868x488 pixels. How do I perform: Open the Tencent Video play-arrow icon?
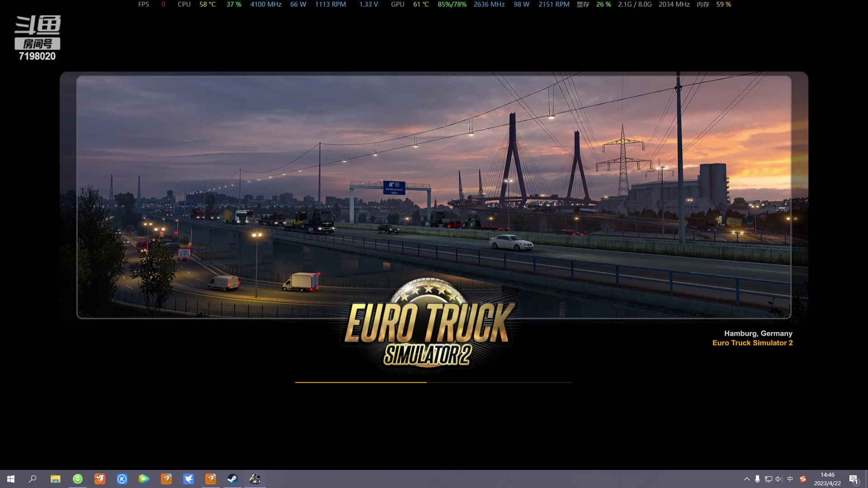144,479
